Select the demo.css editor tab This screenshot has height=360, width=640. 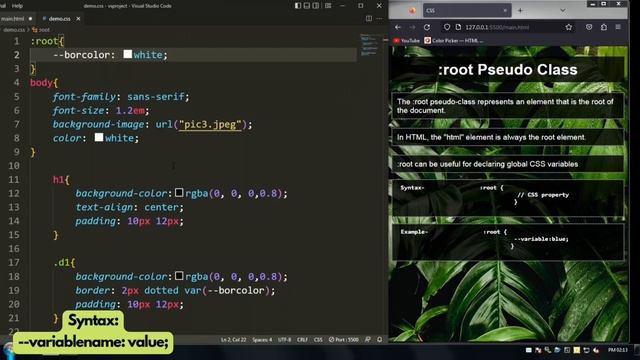point(60,19)
